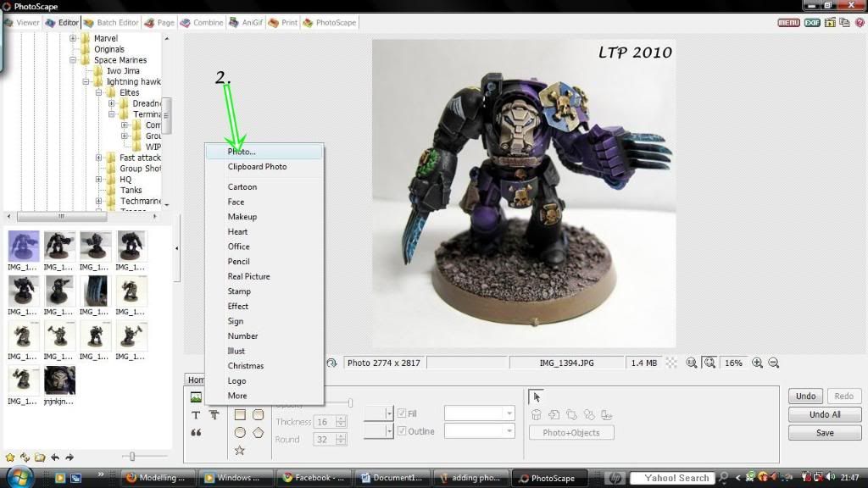
Task: Click the Photo+Objects button
Action: coord(571,433)
